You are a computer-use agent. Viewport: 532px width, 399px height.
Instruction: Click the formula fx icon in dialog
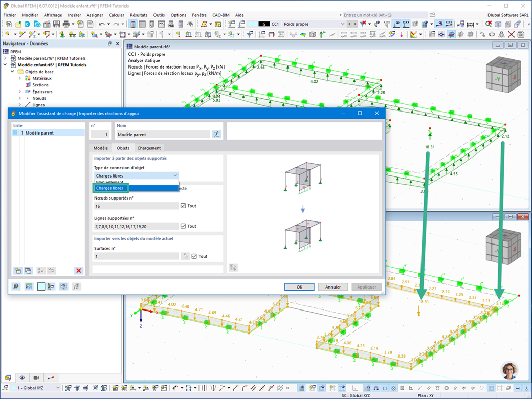tap(76, 286)
